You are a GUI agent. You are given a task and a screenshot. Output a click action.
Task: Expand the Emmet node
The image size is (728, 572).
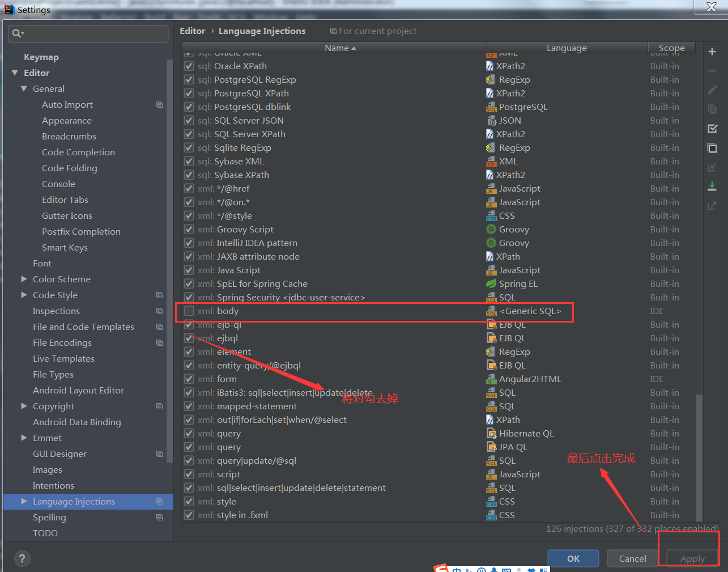[24, 438]
